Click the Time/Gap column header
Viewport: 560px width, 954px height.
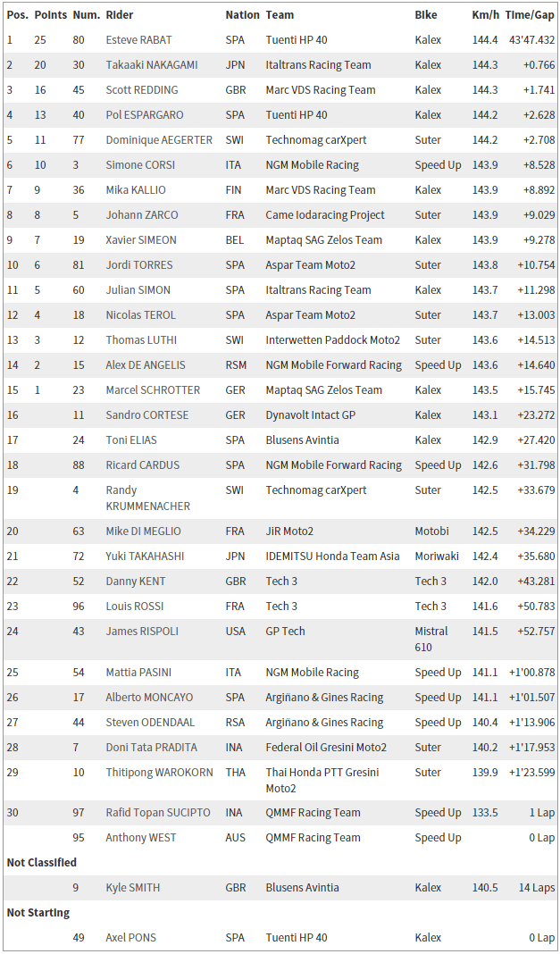(x=529, y=15)
